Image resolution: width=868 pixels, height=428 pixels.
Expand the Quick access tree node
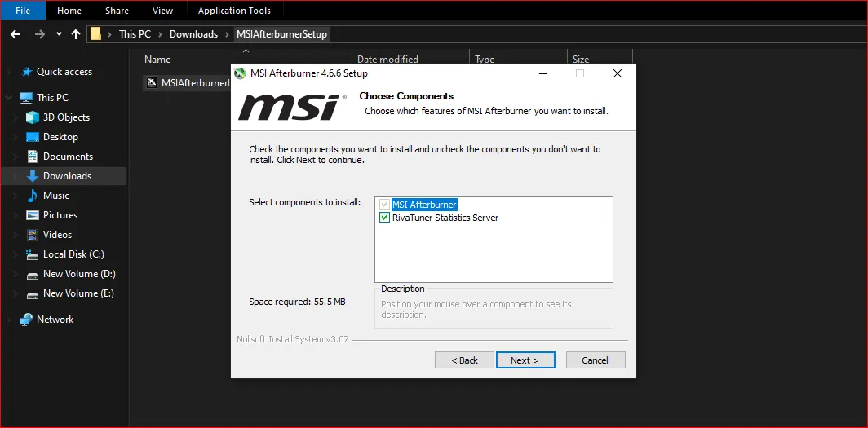(x=8, y=72)
